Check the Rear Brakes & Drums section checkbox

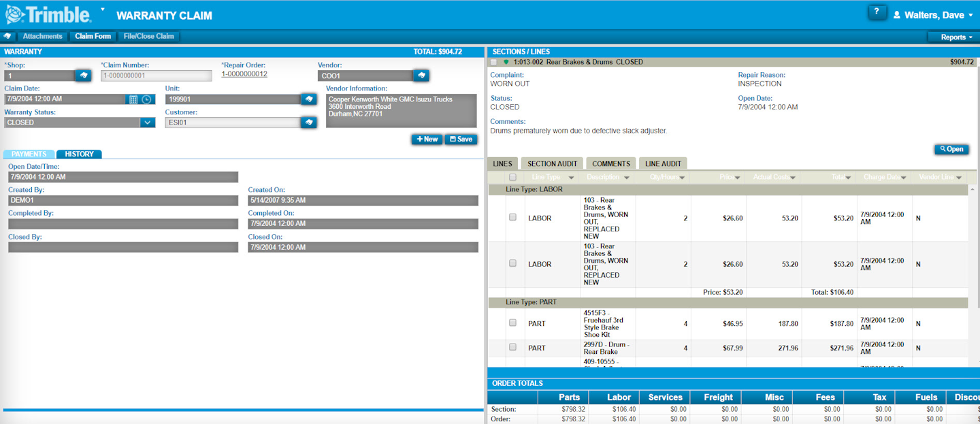pos(493,61)
